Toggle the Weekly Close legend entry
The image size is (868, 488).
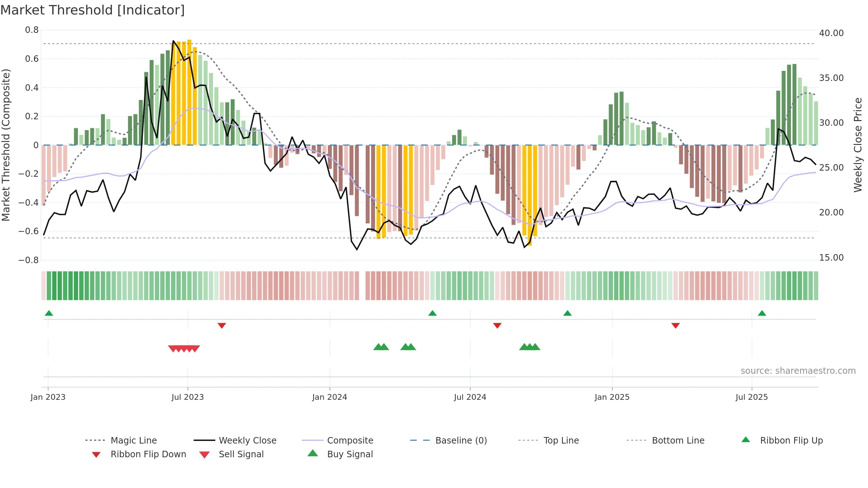[235, 440]
